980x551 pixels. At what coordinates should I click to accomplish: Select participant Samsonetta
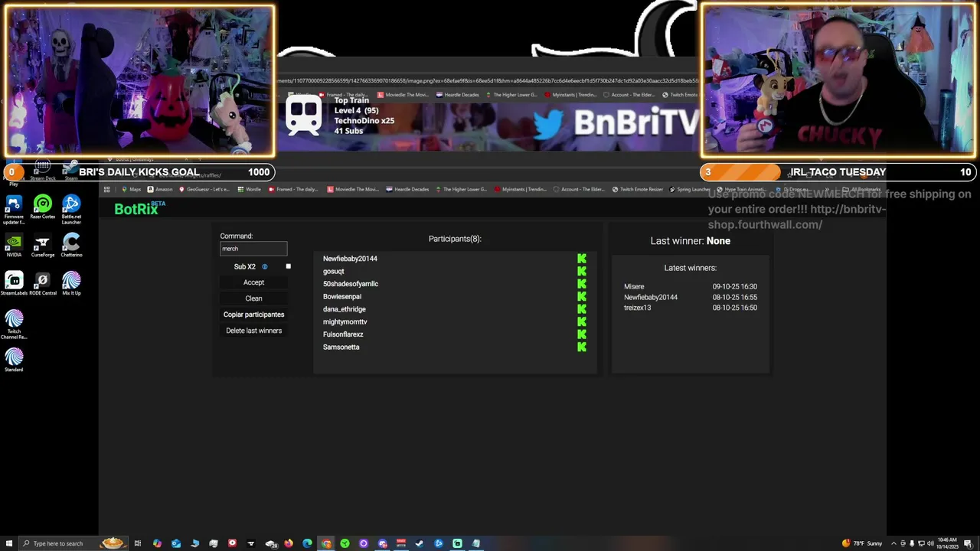(x=341, y=347)
